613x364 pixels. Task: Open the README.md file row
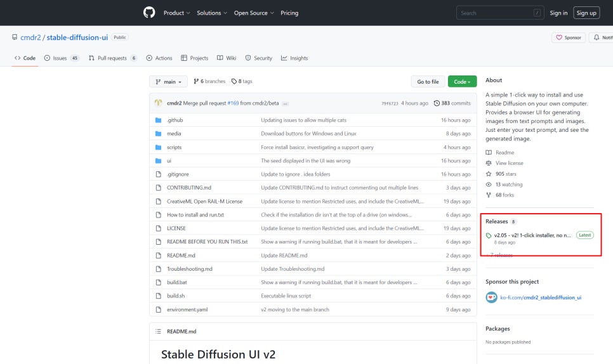click(313, 256)
